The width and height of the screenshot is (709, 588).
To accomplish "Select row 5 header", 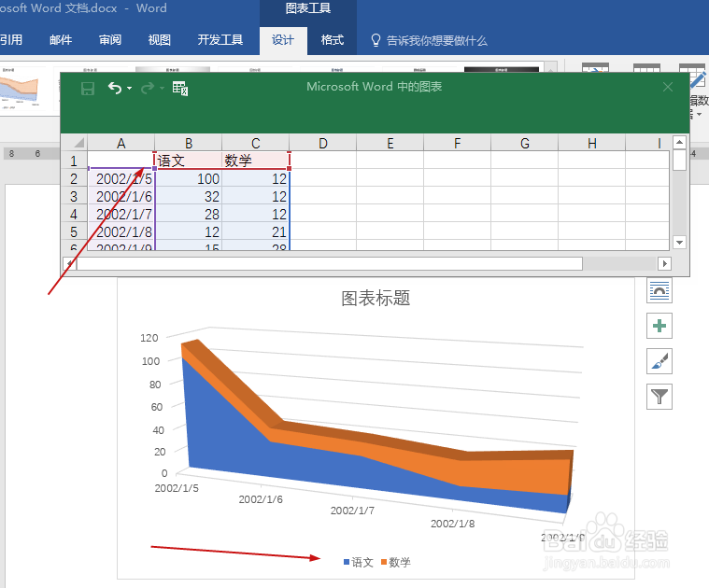I will point(74,231).
